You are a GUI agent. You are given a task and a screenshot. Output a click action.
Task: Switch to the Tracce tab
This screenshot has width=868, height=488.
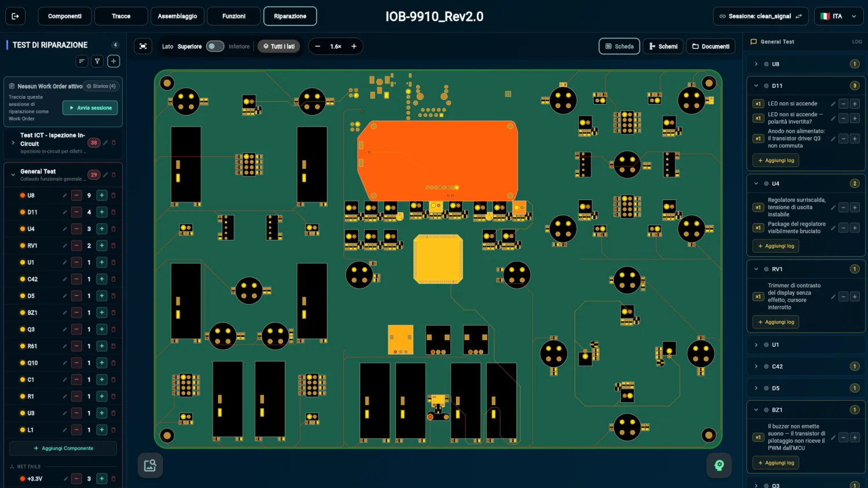[121, 16]
